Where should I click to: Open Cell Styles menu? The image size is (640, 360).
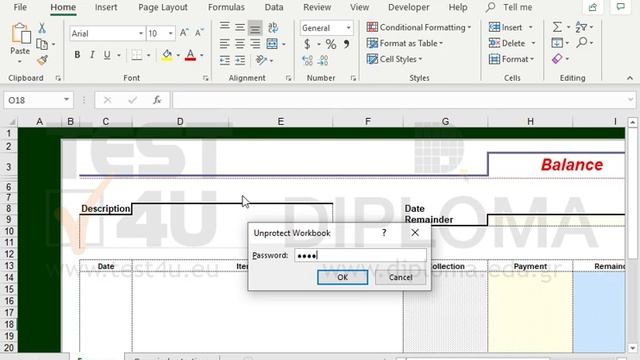pyautogui.click(x=394, y=59)
